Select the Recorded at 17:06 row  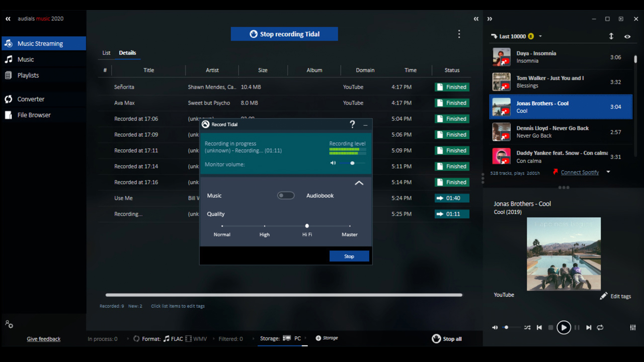pyautogui.click(x=284, y=119)
